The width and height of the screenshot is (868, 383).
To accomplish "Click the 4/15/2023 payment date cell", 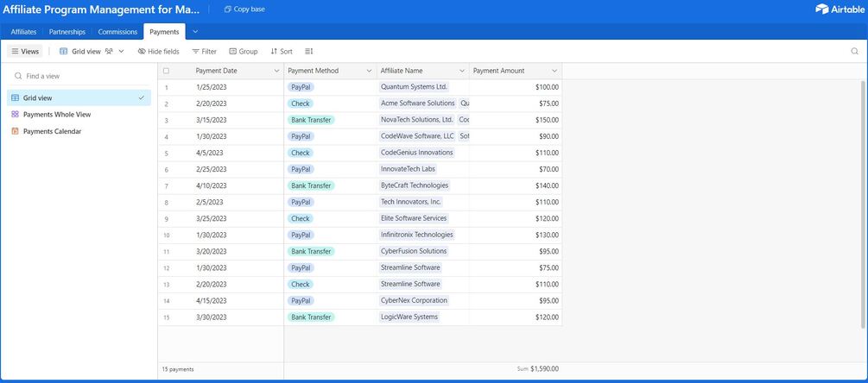I will [x=212, y=301].
